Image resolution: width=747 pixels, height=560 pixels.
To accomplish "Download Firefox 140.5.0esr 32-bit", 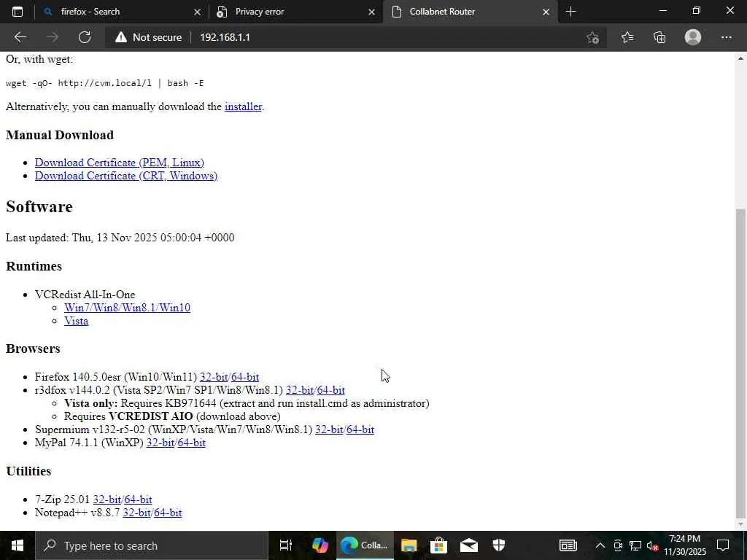I will click(x=214, y=377).
